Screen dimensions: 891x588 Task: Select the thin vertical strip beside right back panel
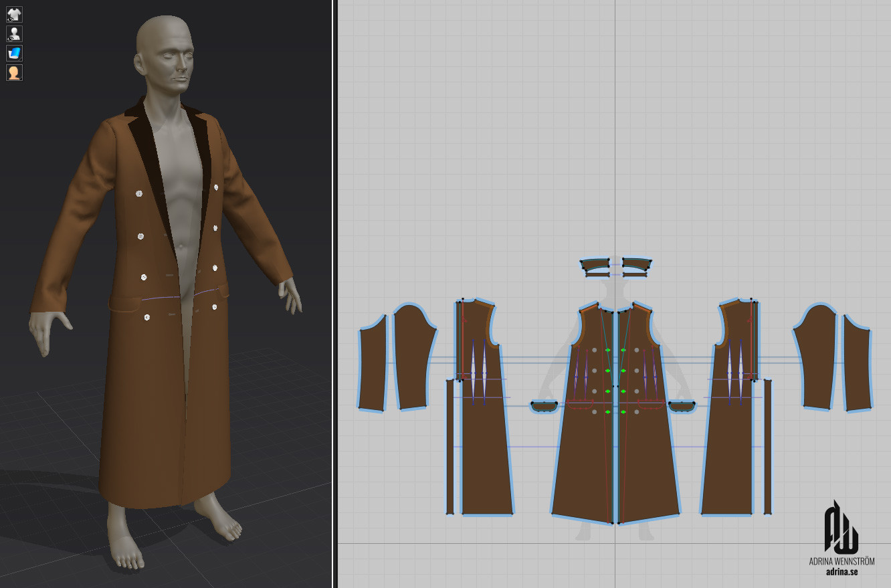click(x=767, y=447)
